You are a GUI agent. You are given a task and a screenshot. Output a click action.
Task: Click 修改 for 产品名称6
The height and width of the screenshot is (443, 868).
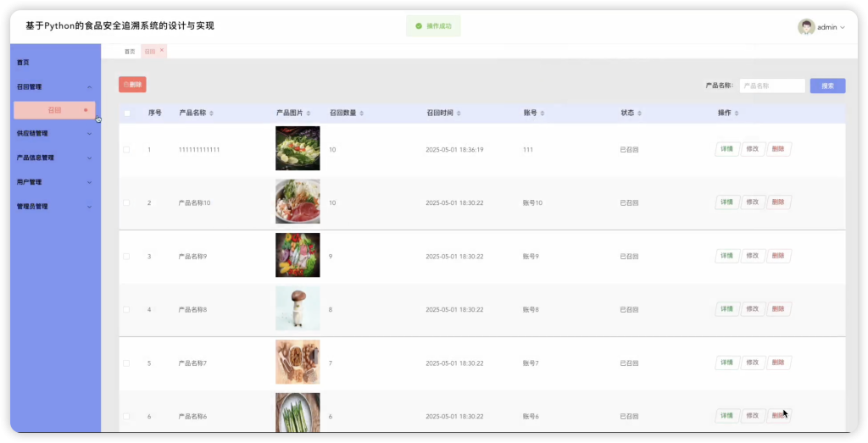click(x=753, y=416)
